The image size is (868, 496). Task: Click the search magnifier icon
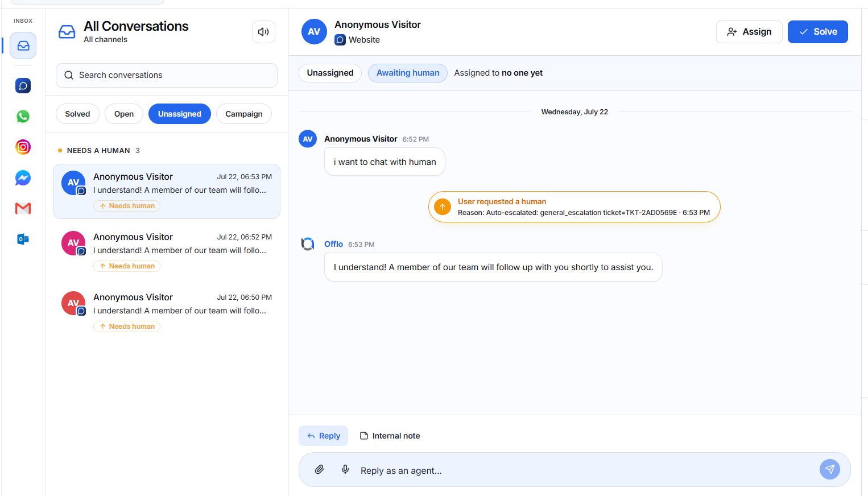pyautogui.click(x=69, y=75)
